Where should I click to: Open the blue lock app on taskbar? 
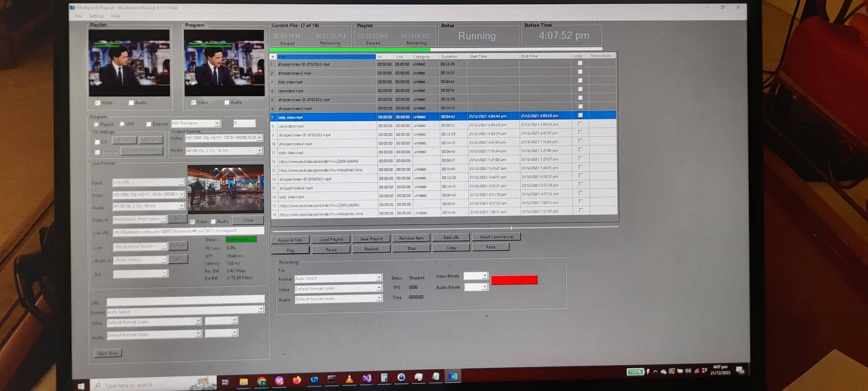pos(402,377)
